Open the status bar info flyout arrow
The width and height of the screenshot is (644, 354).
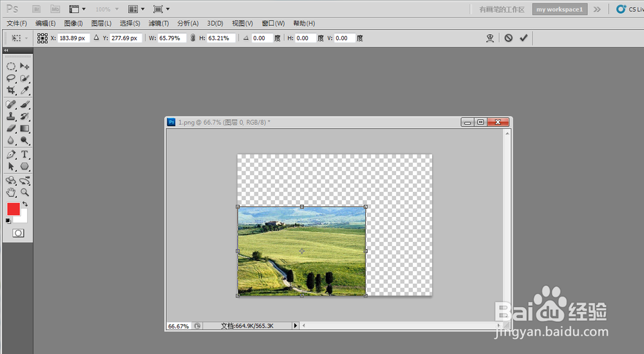295,326
